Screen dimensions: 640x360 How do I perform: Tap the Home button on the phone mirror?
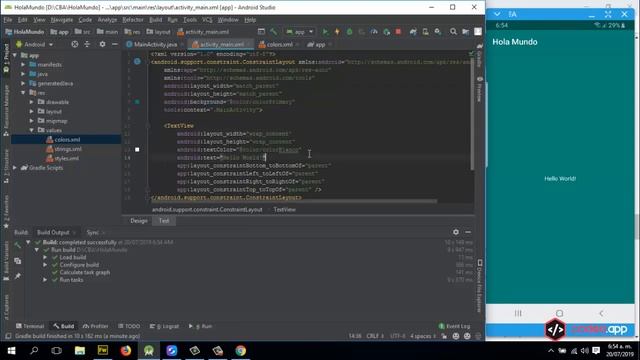[x=560, y=313]
